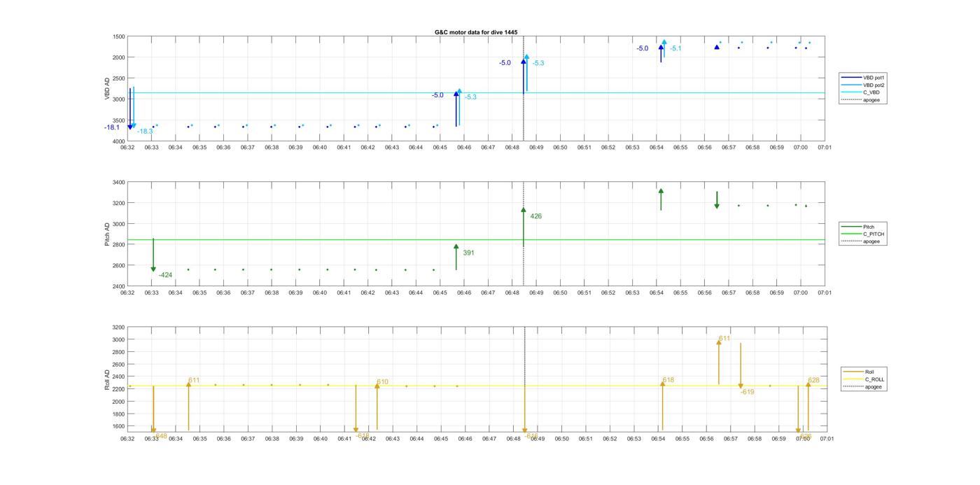Select the "C_ROLL" legend entry
The image size is (980, 485).
864,379
